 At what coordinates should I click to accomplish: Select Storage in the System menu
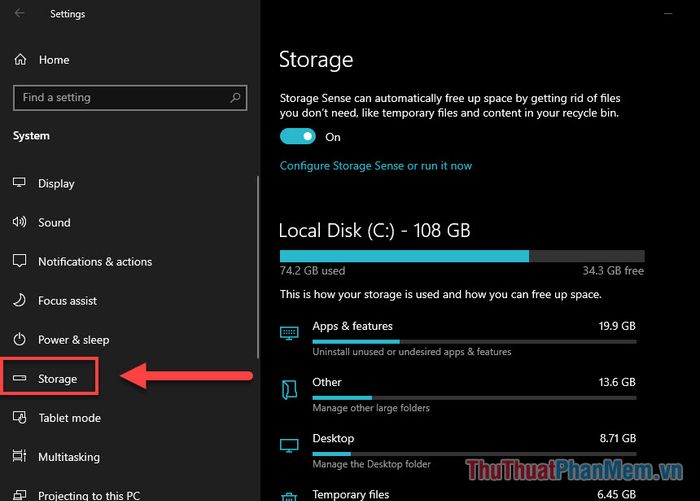point(50,379)
